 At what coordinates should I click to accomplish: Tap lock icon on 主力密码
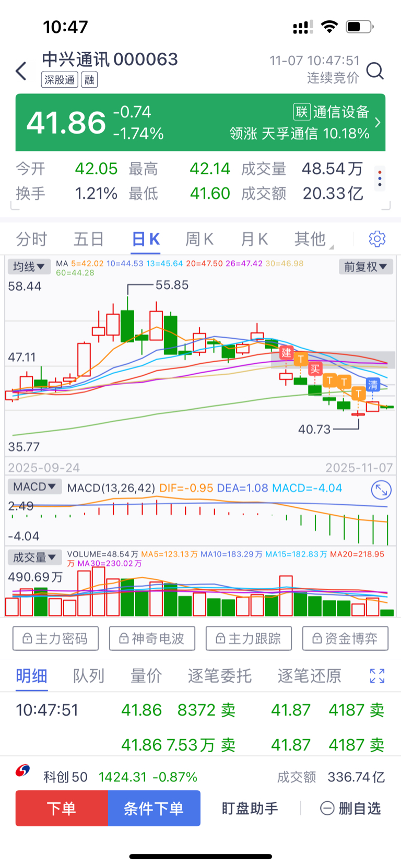(x=27, y=638)
